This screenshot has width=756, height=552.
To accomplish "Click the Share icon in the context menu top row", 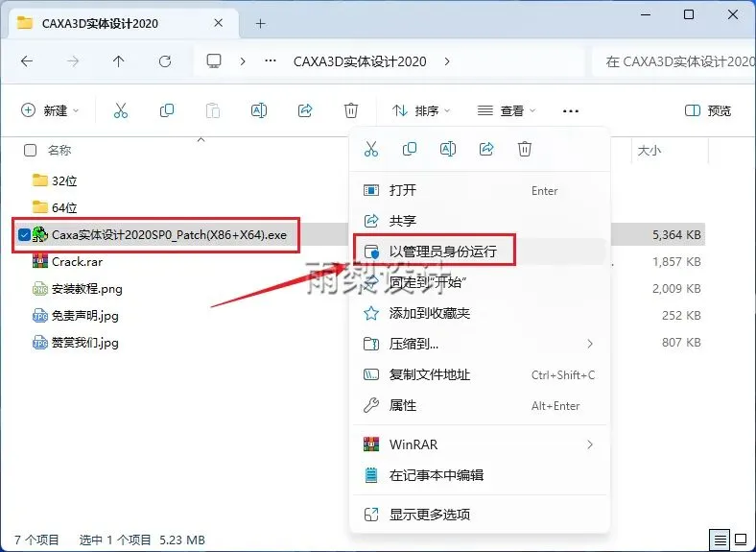I will (x=486, y=149).
